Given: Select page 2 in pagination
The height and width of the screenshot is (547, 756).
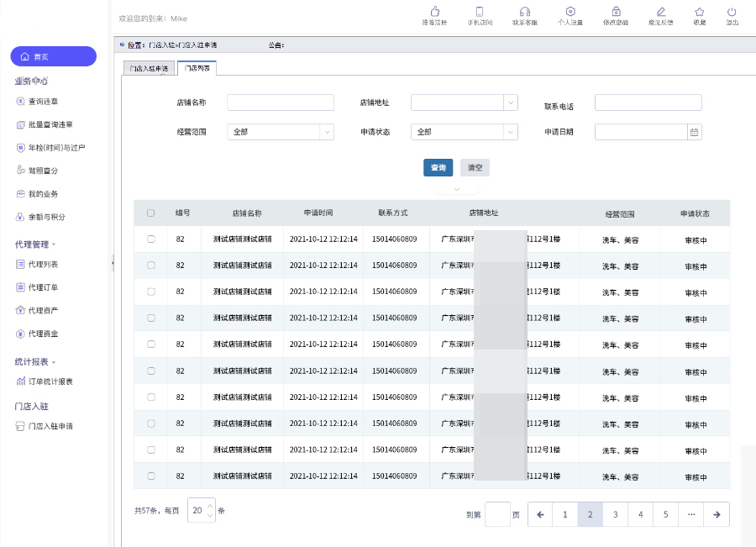Looking at the screenshot, I should (591, 515).
